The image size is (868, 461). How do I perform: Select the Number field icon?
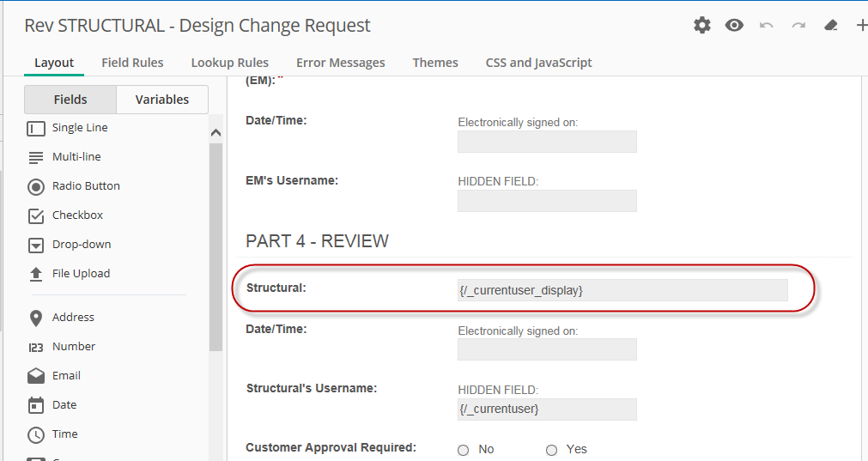point(36,348)
